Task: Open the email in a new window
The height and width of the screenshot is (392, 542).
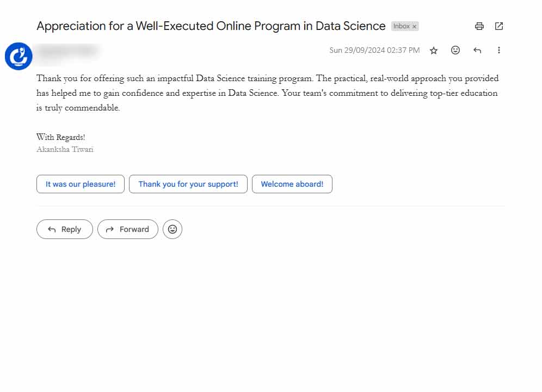Action: click(x=499, y=26)
